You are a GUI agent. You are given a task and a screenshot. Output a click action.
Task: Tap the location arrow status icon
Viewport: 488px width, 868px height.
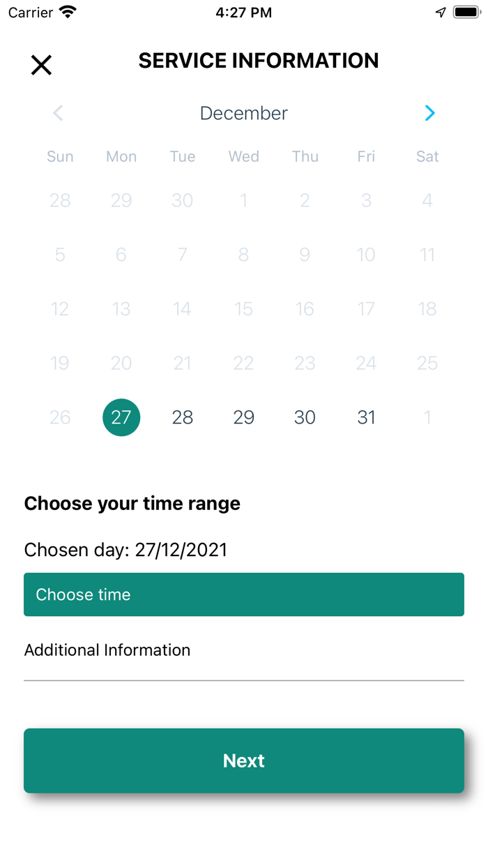pos(441,13)
